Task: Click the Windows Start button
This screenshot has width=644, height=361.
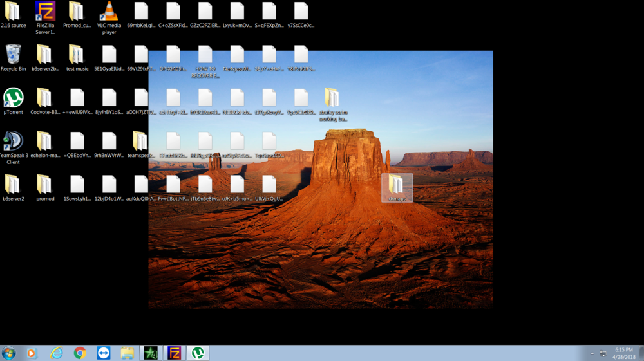Action: click(x=9, y=353)
